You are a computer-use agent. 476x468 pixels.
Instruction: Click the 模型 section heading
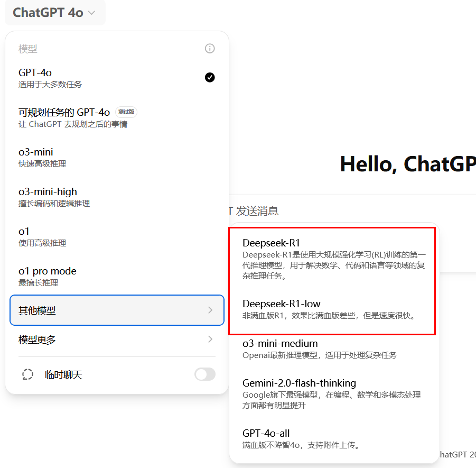click(28, 49)
